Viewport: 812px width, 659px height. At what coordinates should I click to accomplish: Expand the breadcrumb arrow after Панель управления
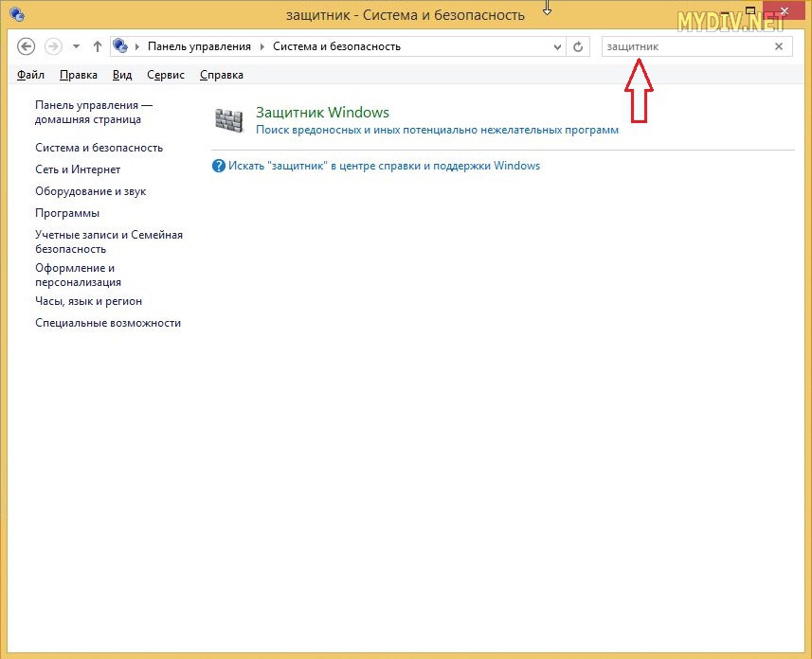[262, 46]
